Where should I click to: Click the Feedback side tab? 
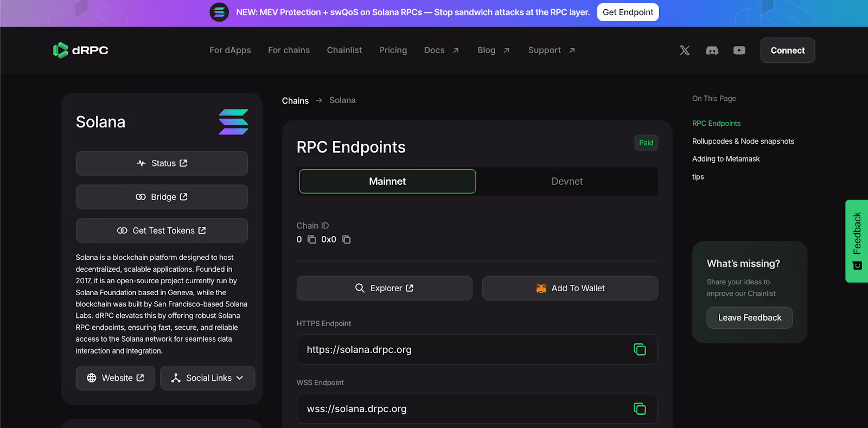[857, 241]
